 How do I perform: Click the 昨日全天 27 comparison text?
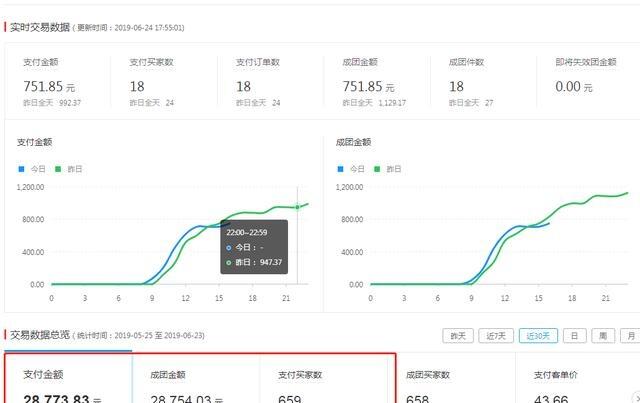coord(471,103)
